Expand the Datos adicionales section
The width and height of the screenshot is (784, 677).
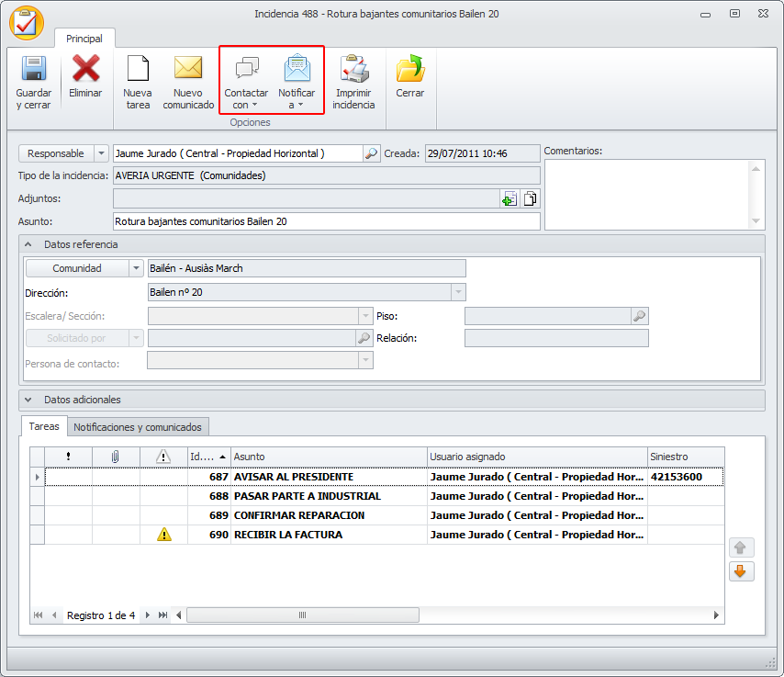pyautogui.click(x=28, y=400)
